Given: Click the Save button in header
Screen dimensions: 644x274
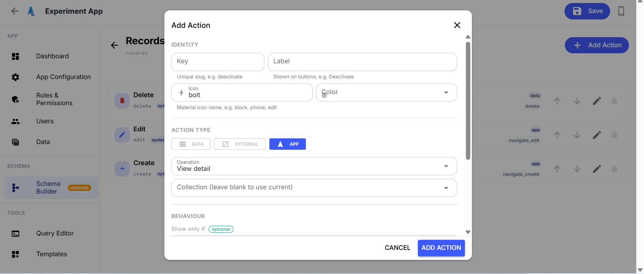Looking at the screenshot, I should 587,11.
